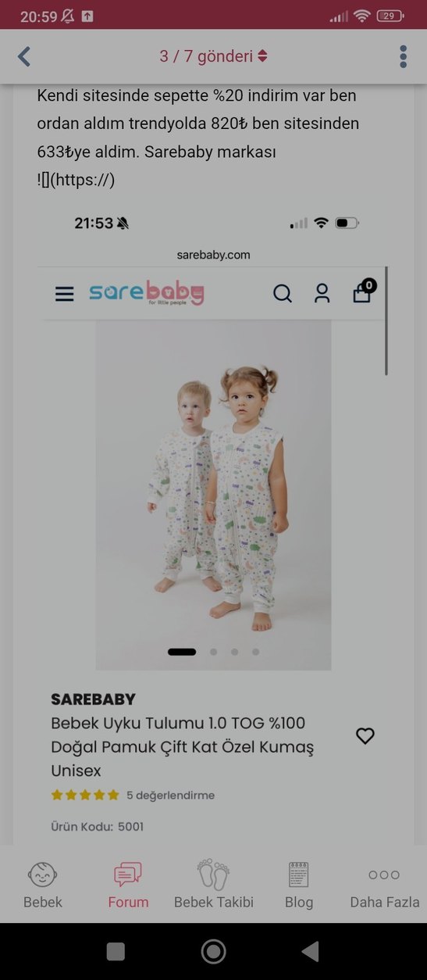
Task: Select the second carousel dot under photo
Action: point(214,651)
